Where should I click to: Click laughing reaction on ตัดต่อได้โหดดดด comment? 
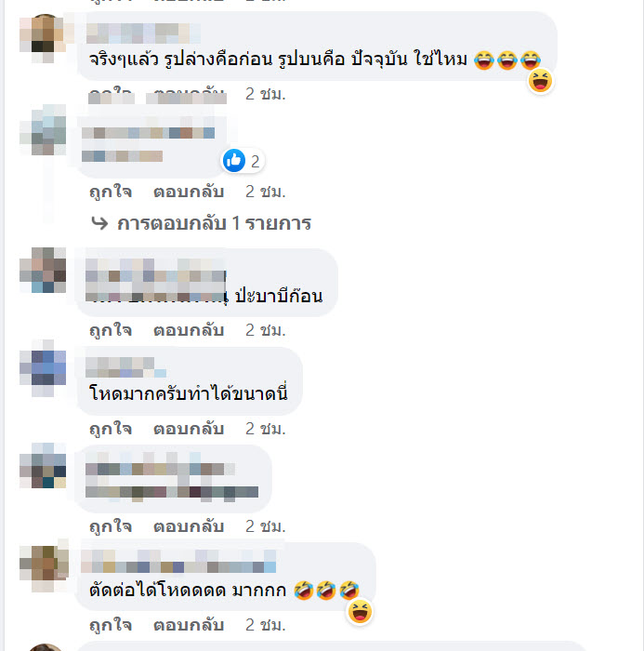coord(360,612)
